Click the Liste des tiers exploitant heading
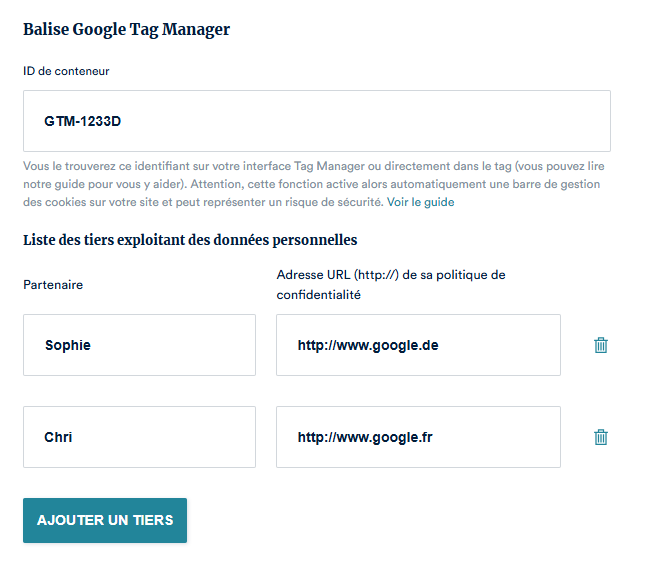The height and width of the screenshot is (565, 645). point(190,239)
